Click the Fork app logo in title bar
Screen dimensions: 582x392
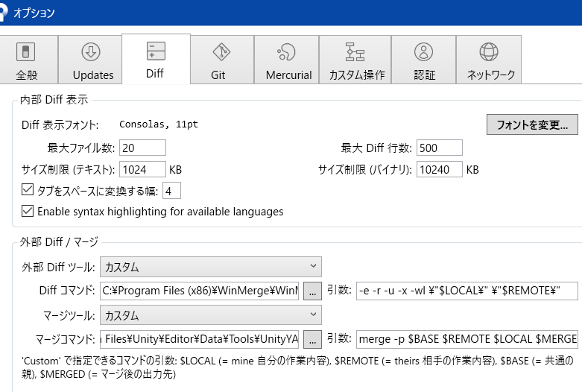point(3,12)
